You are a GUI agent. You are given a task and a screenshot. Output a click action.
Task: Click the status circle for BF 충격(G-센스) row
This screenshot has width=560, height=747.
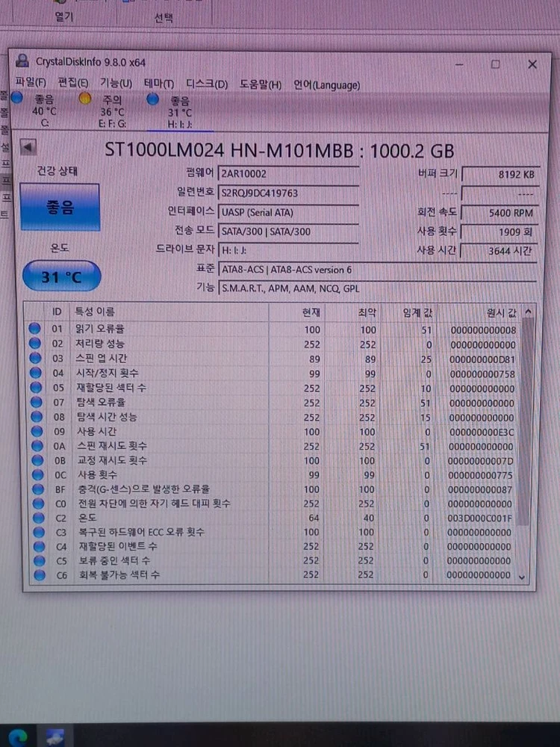38,489
